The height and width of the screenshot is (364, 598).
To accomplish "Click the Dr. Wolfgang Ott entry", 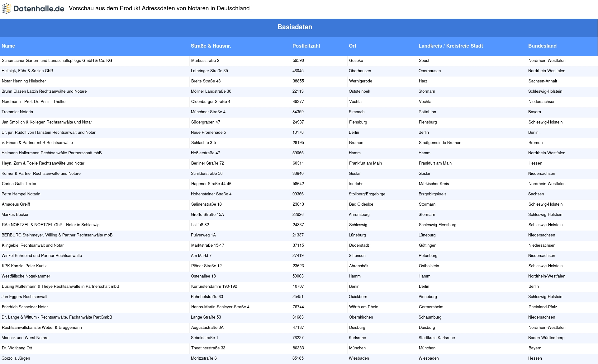I will [17, 348].
